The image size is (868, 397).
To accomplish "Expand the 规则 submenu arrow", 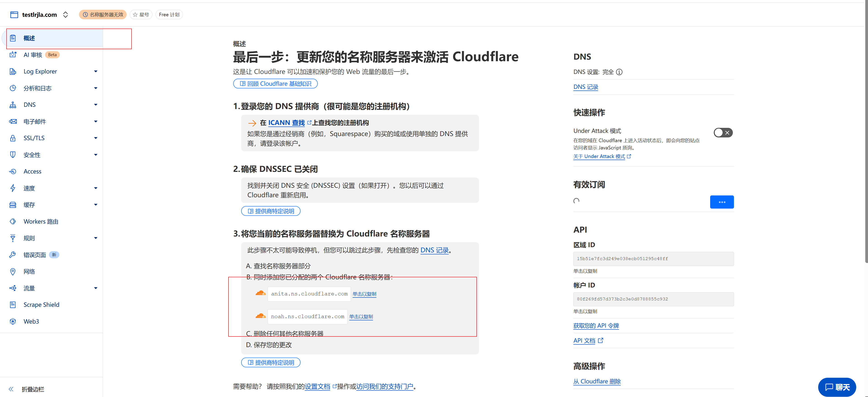I will 96,238.
